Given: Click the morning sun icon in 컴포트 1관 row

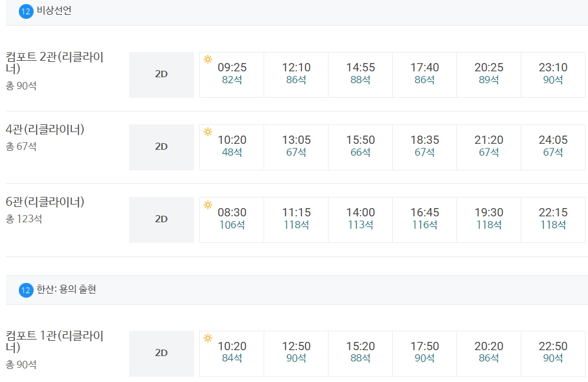Looking at the screenshot, I should [x=208, y=338].
